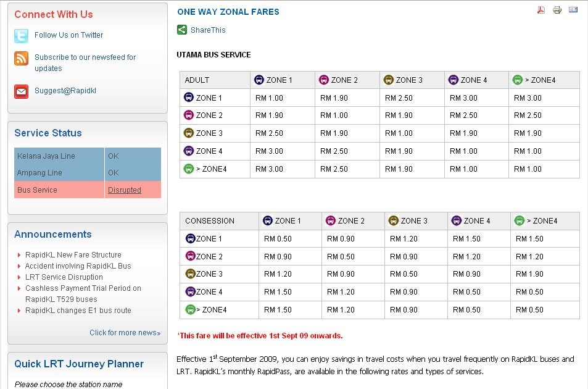The width and height of the screenshot is (588, 389).
Task: Click the ShareThis text link
Action: click(208, 30)
